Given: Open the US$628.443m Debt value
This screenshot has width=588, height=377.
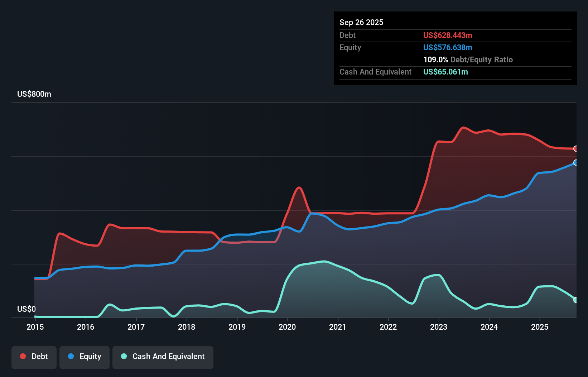Looking at the screenshot, I should point(448,35).
